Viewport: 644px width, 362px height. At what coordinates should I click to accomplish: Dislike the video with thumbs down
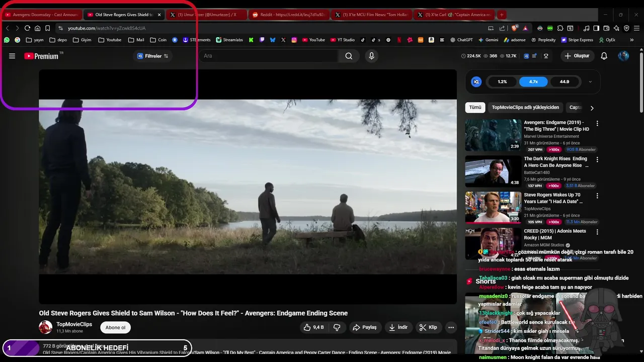[x=337, y=327]
